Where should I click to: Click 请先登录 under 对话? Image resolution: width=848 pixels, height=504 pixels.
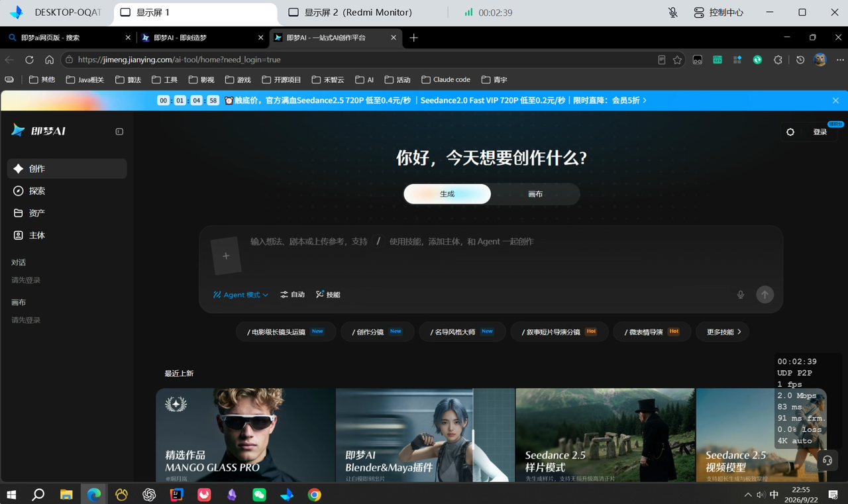pos(26,280)
